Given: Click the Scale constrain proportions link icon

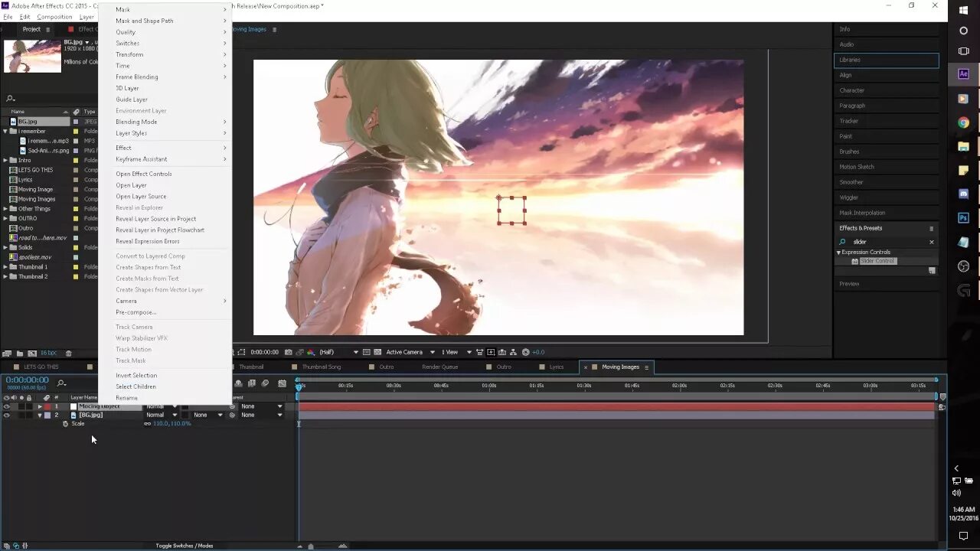Looking at the screenshot, I should point(147,424).
